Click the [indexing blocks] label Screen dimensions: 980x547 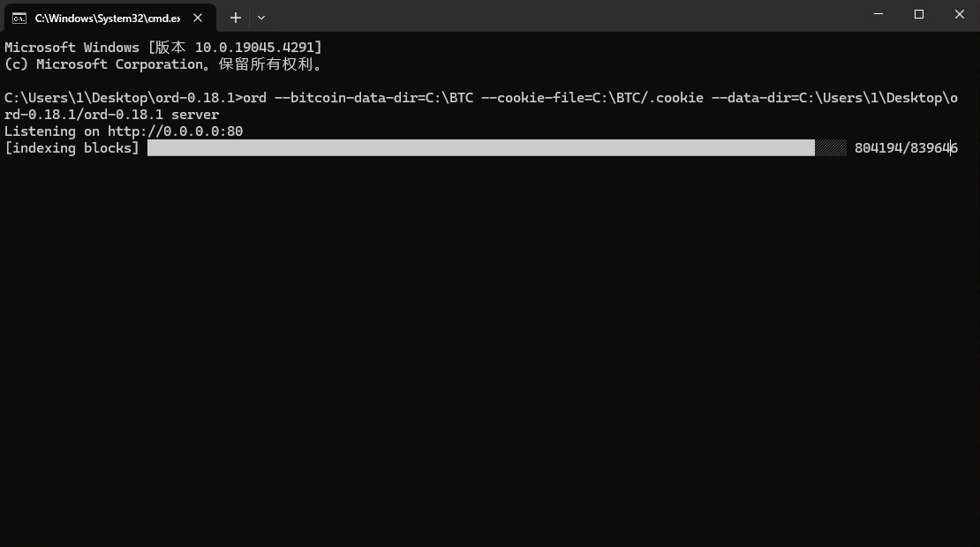[x=72, y=148]
